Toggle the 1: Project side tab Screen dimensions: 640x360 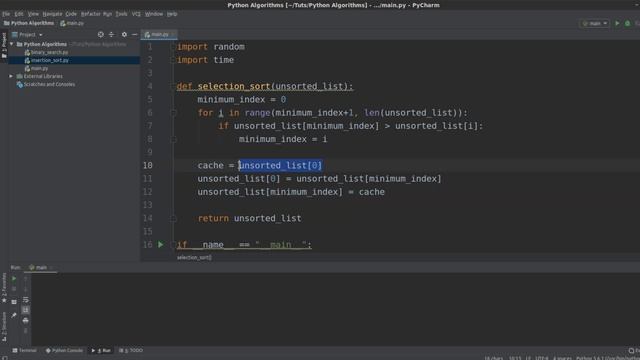[x=4, y=45]
